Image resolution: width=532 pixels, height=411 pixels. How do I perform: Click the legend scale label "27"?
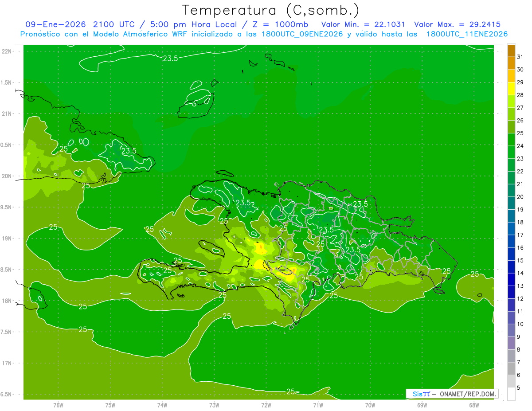[520, 108]
